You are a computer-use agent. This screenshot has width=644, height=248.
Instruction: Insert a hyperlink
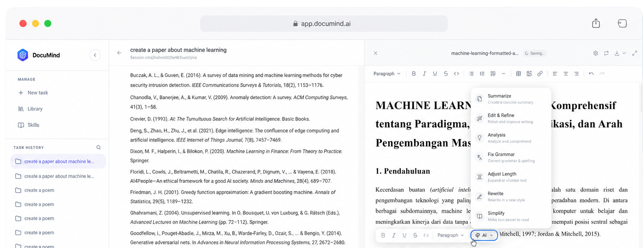click(540, 73)
